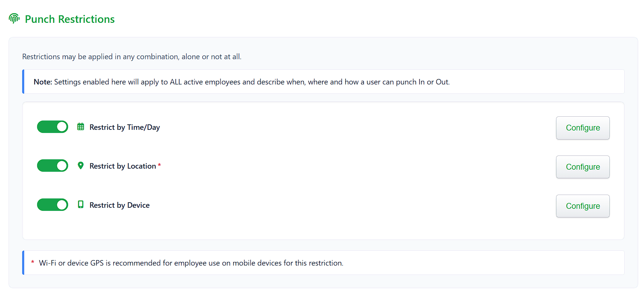644x294 pixels.
Task: Click the mobile device icon
Action: pyautogui.click(x=81, y=205)
